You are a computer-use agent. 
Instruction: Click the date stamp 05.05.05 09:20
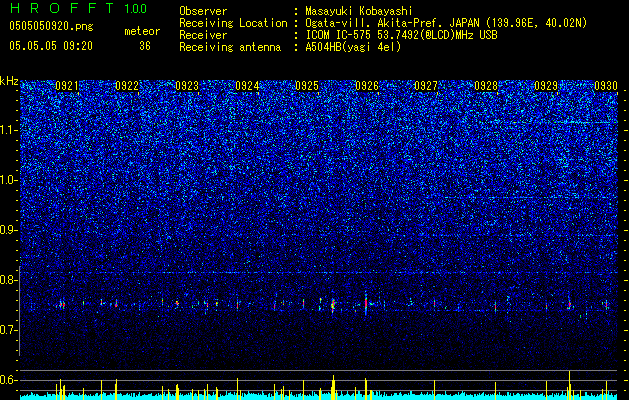click(51, 46)
